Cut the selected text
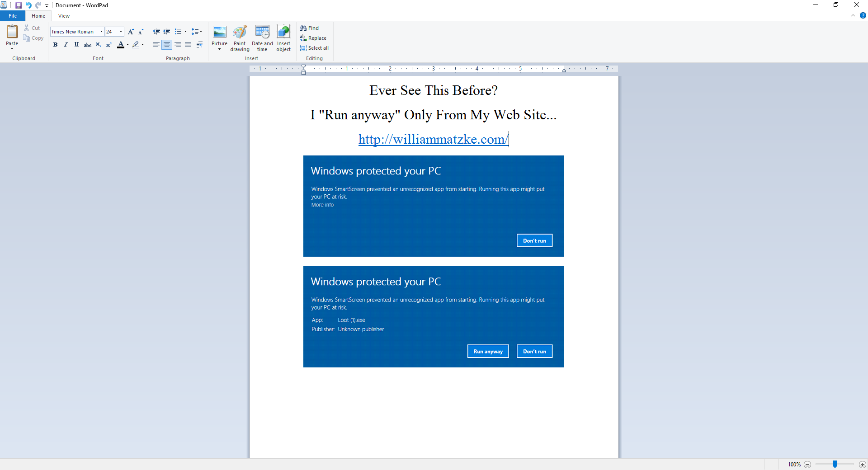This screenshot has height=470, width=868. (32, 28)
